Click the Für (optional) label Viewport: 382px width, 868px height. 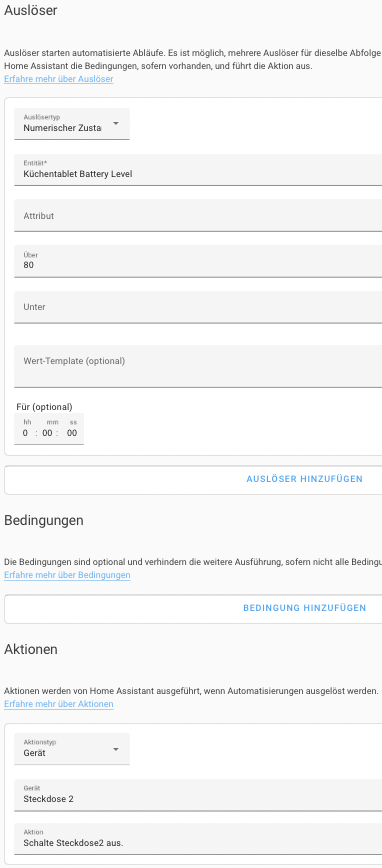tap(44, 407)
